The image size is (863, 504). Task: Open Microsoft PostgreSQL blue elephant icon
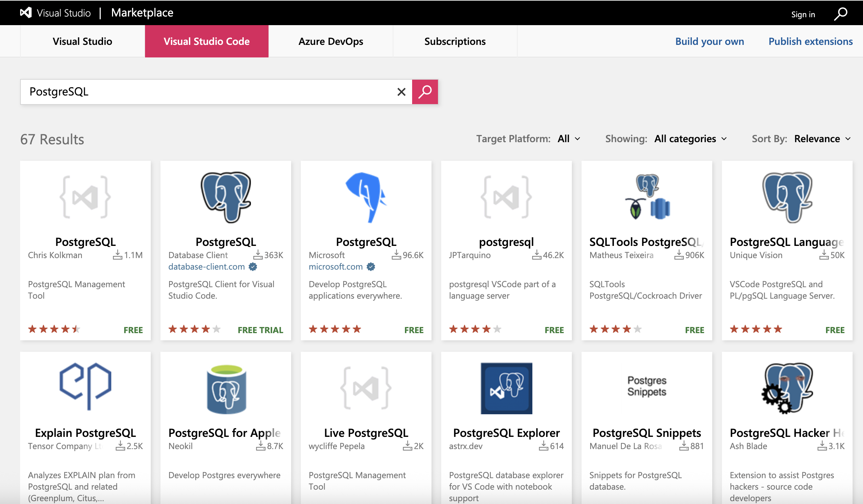[366, 197]
